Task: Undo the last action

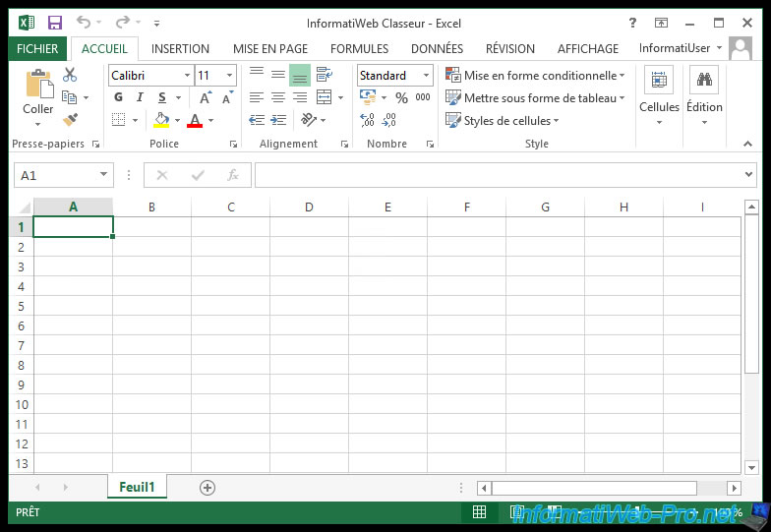Action: tap(83, 22)
